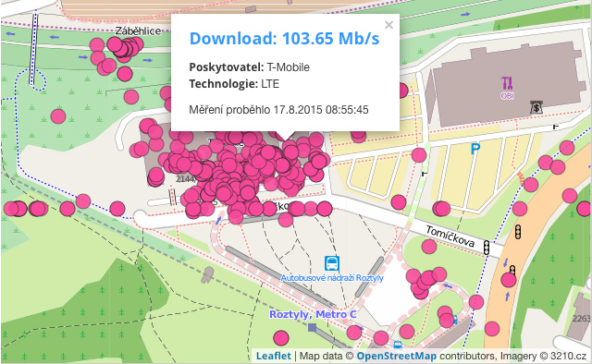Click the Záběhlice place label
Screen dimensions: 592x364
(138, 30)
